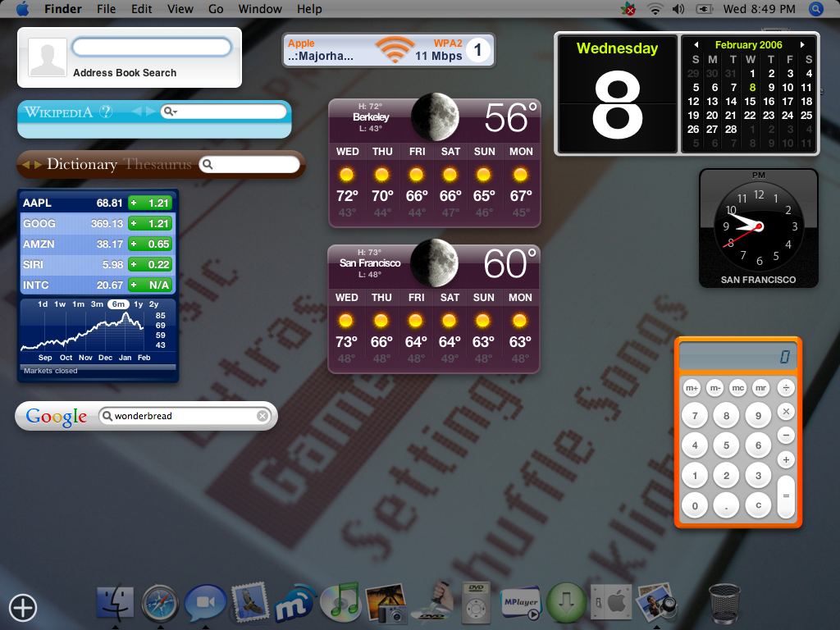
Task: Select February 8 in the calendar
Action: click(752, 87)
